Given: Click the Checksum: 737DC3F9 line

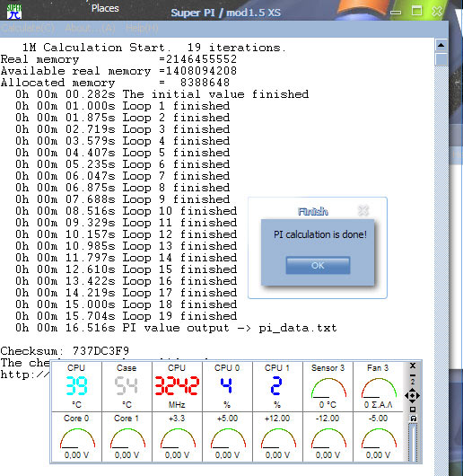Looking at the screenshot, I should [65, 351].
